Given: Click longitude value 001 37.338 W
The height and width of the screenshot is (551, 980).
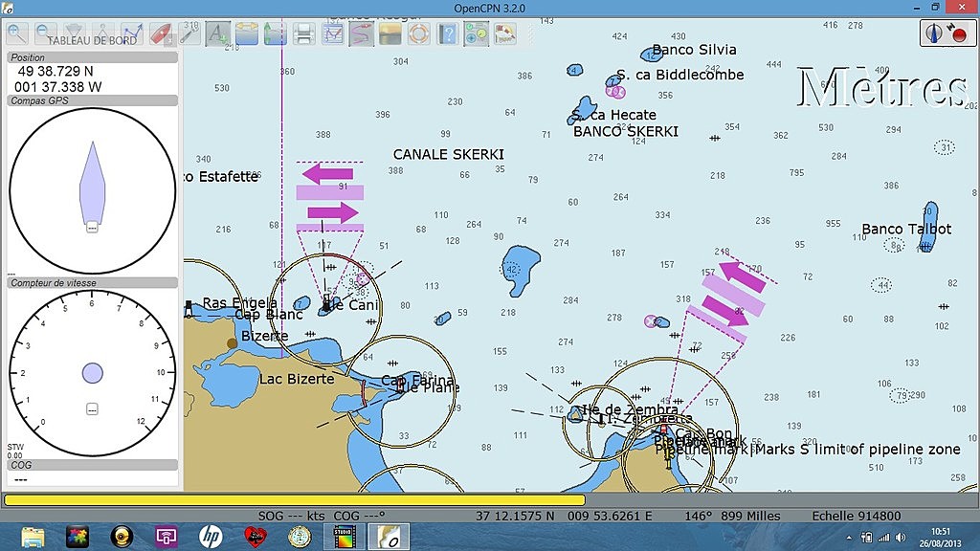Looking at the screenshot, I should (x=57, y=87).
